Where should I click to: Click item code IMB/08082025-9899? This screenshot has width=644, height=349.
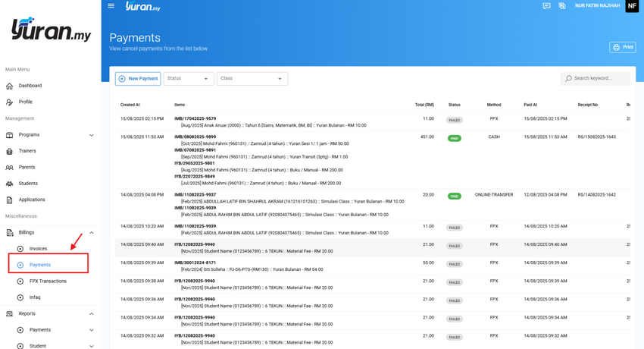coord(195,137)
